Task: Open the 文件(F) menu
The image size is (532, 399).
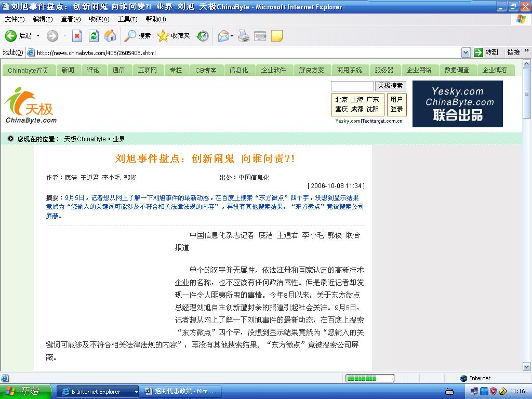Action: [x=15, y=19]
